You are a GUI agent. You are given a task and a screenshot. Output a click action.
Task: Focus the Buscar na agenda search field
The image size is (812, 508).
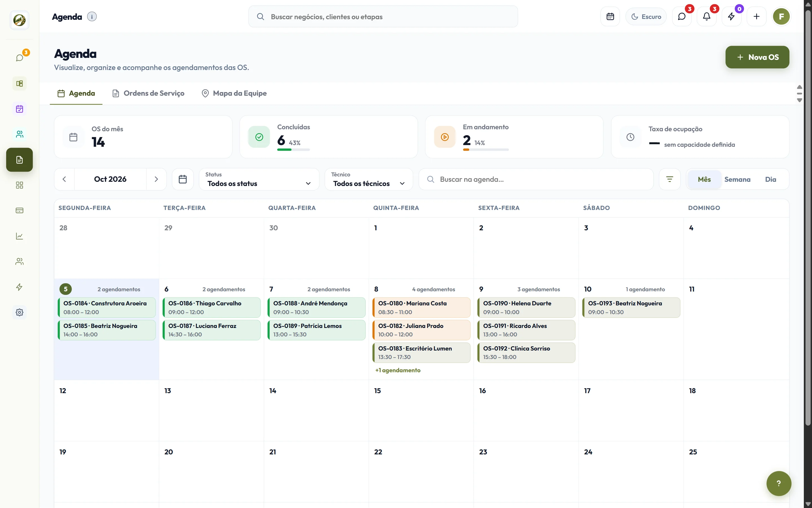pyautogui.click(x=536, y=179)
